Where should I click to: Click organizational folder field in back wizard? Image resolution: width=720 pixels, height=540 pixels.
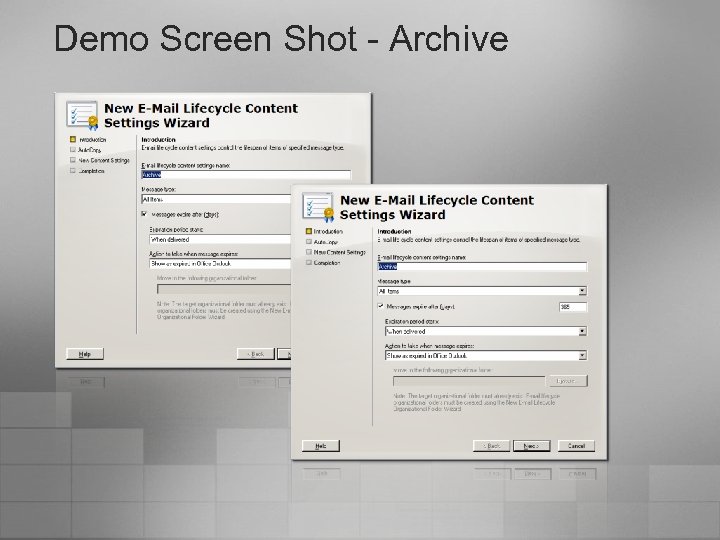click(x=224, y=289)
